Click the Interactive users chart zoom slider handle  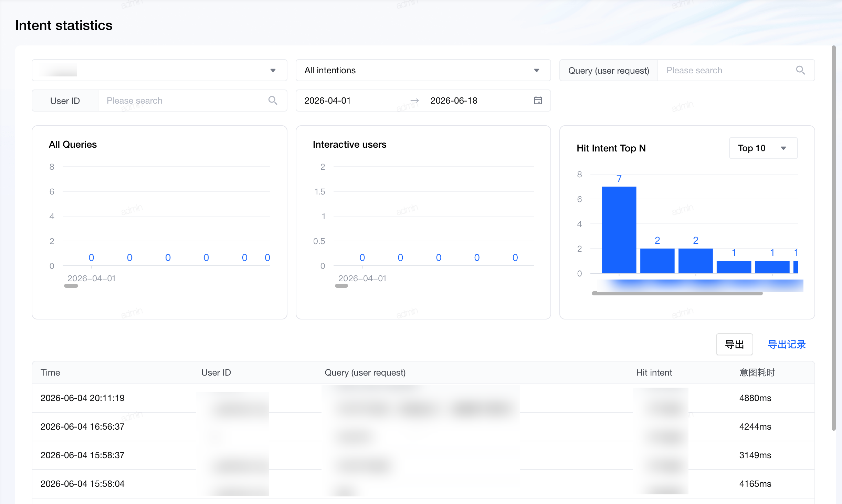point(341,286)
